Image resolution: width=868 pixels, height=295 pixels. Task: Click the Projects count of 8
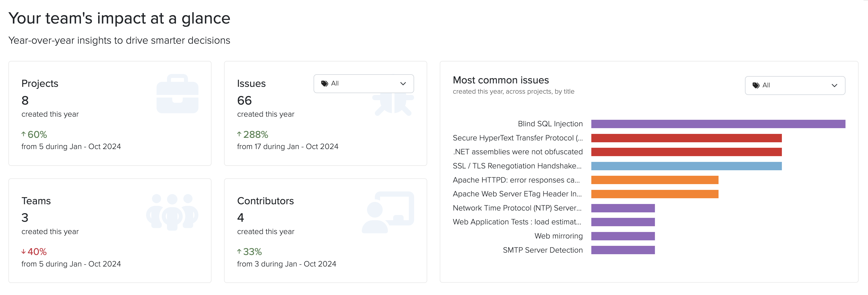tap(25, 100)
